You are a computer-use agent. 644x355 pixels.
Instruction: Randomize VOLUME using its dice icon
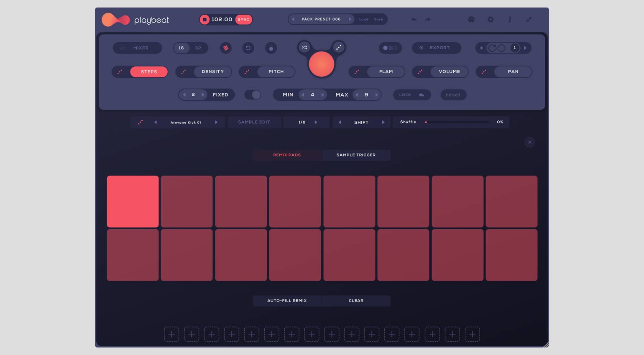(x=420, y=72)
